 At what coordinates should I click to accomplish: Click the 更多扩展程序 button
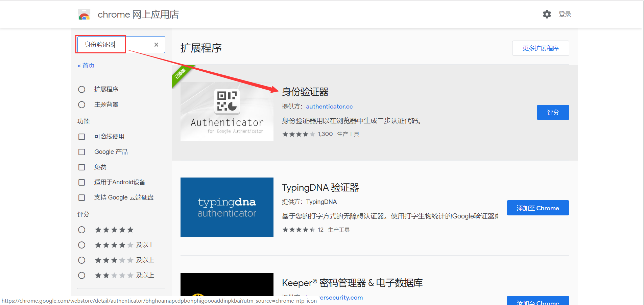click(540, 48)
